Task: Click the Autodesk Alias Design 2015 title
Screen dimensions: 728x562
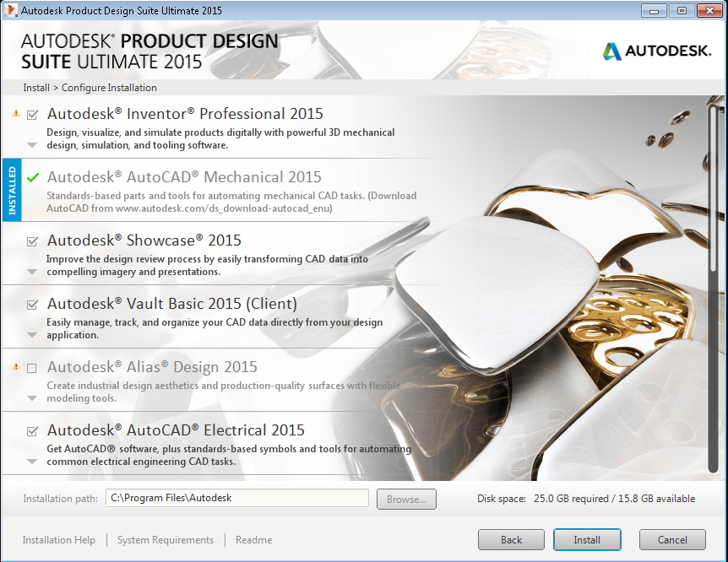Action: (x=152, y=367)
